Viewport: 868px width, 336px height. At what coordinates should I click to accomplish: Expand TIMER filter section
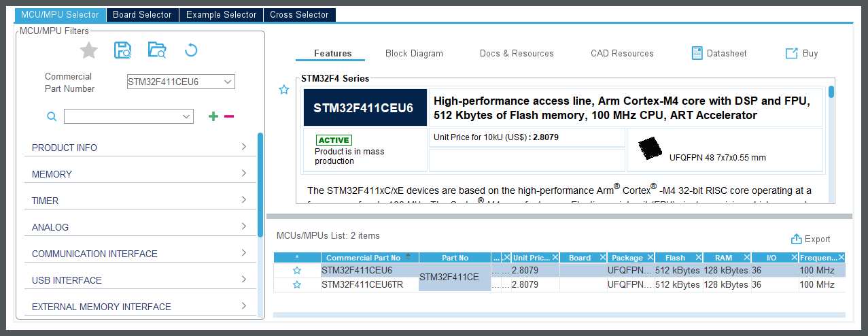[x=141, y=201]
